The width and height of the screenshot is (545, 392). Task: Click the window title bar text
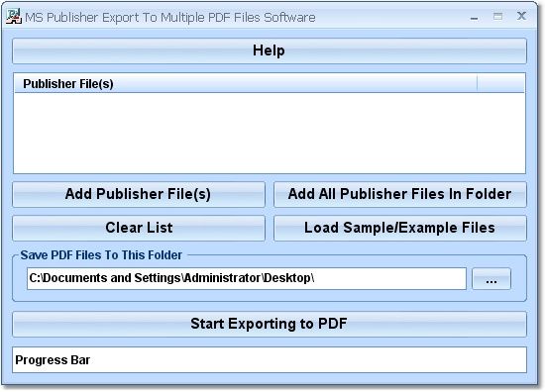[170, 18]
